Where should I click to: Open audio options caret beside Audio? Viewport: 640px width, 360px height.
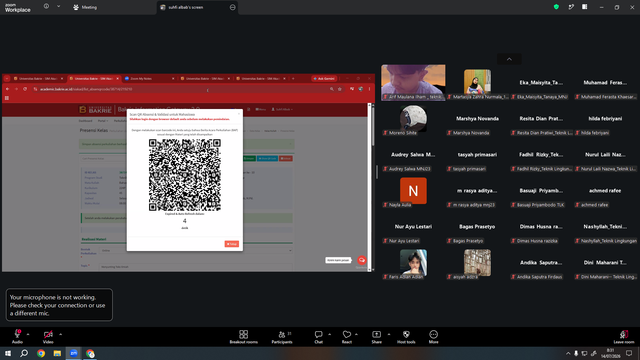[28, 334]
